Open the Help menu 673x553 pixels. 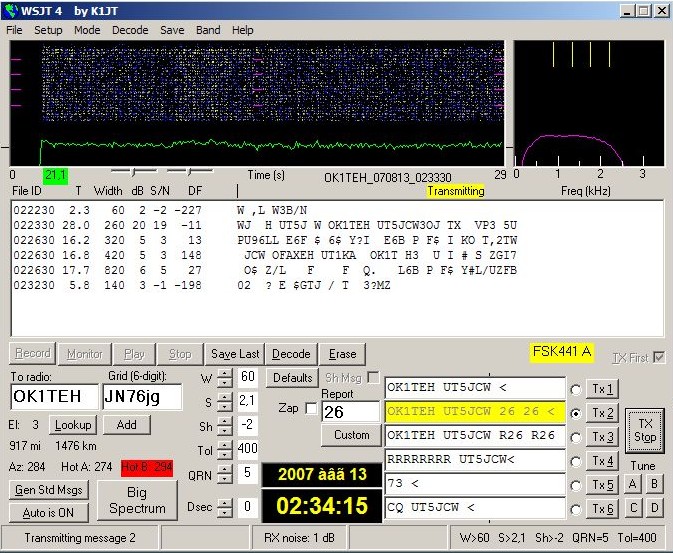pyautogui.click(x=243, y=30)
